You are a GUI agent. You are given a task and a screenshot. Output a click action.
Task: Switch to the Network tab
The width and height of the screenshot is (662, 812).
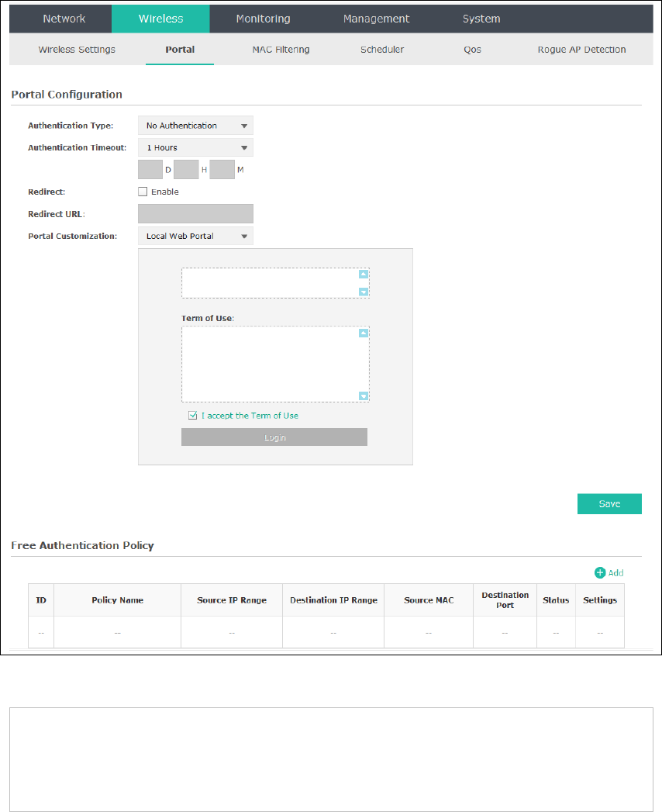pos(64,19)
